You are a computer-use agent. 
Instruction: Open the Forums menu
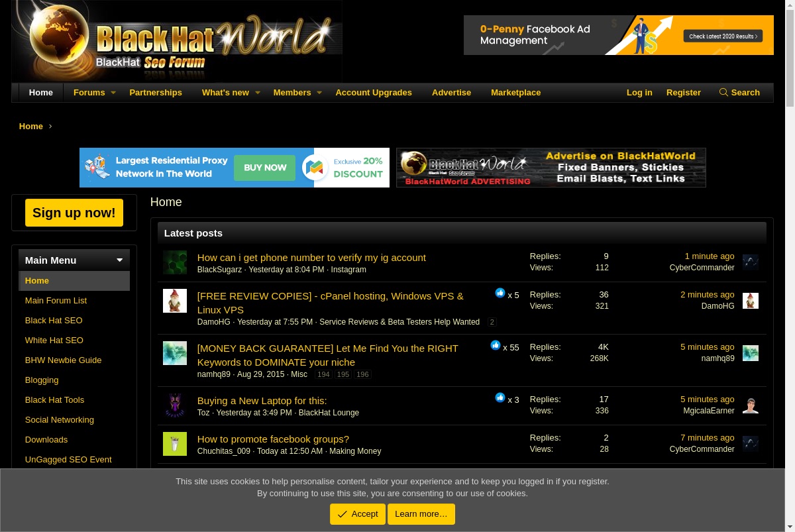89,93
